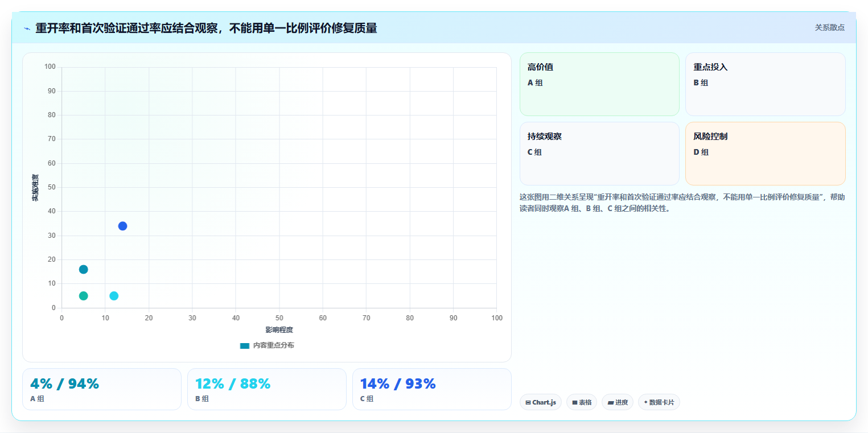
Task: Click the 数据卡片 tag chip
Action: 659,402
